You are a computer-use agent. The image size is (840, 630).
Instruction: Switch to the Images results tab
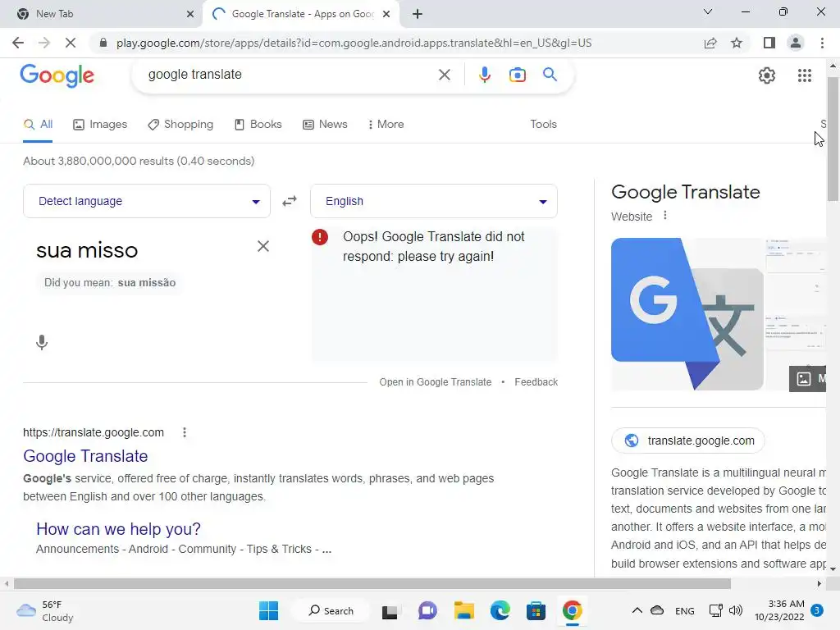click(x=100, y=125)
